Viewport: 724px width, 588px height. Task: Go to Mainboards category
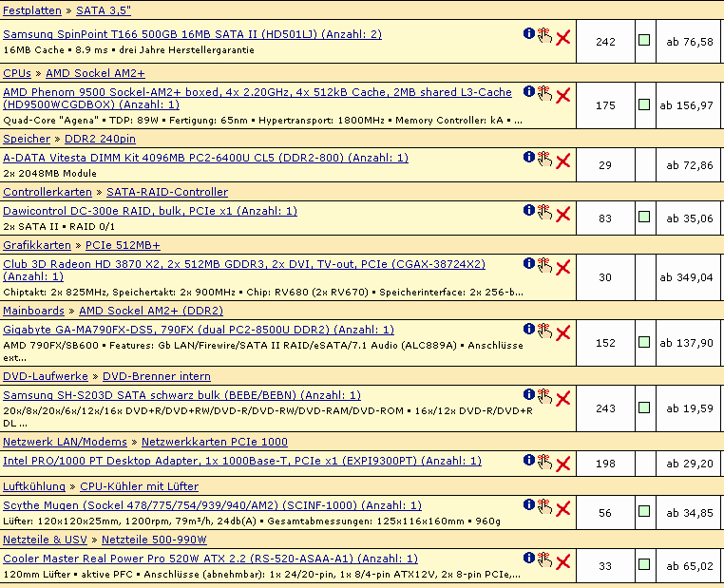click(x=33, y=311)
